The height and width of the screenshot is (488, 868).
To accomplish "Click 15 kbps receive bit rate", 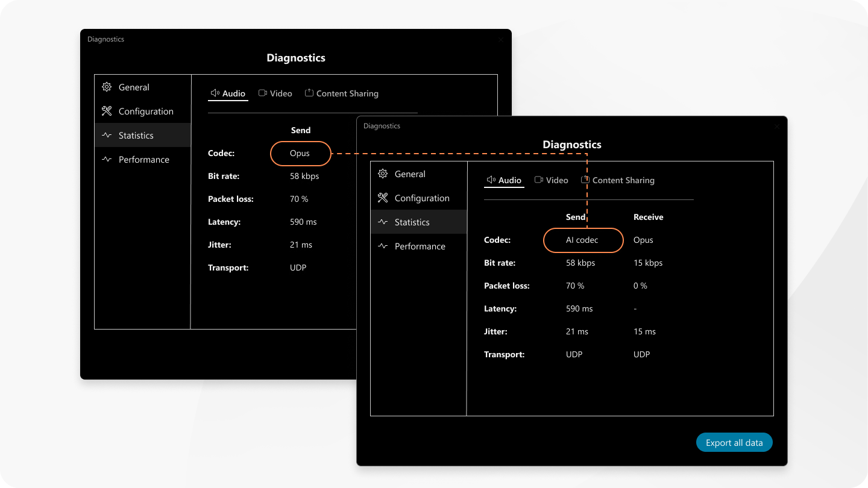I will [648, 263].
